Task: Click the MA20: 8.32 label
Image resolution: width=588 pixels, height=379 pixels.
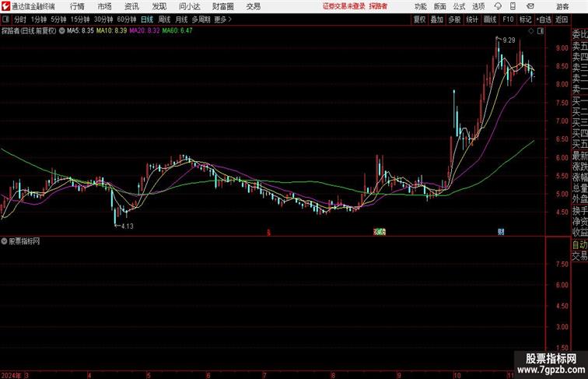Action: point(145,31)
